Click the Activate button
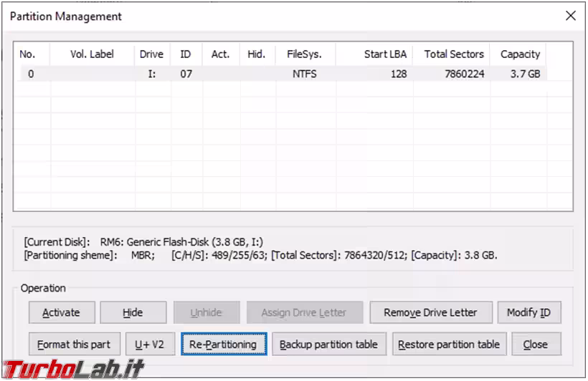This screenshot has width=588, height=381. pyautogui.click(x=61, y=313)
